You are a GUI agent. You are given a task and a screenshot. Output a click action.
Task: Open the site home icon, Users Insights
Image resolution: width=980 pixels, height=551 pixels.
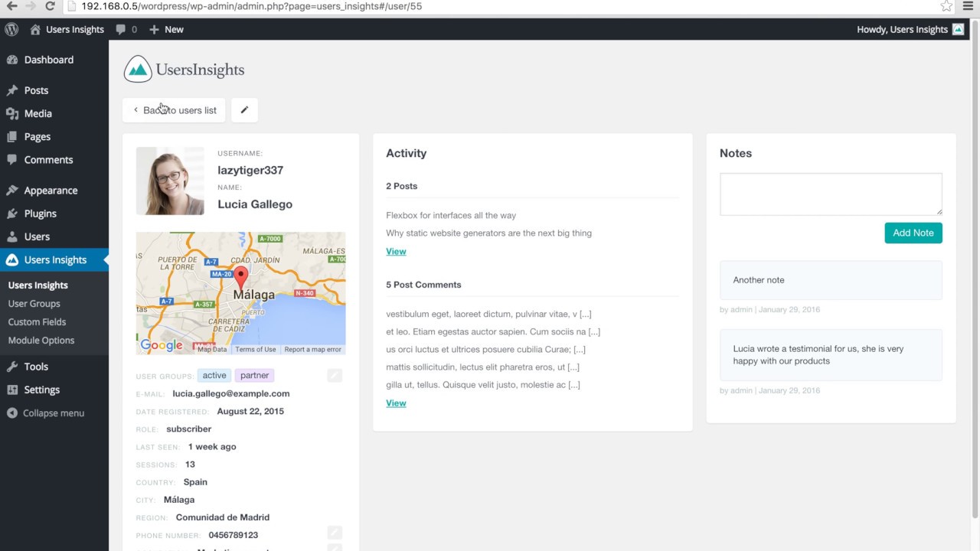(x=67, y=29)
